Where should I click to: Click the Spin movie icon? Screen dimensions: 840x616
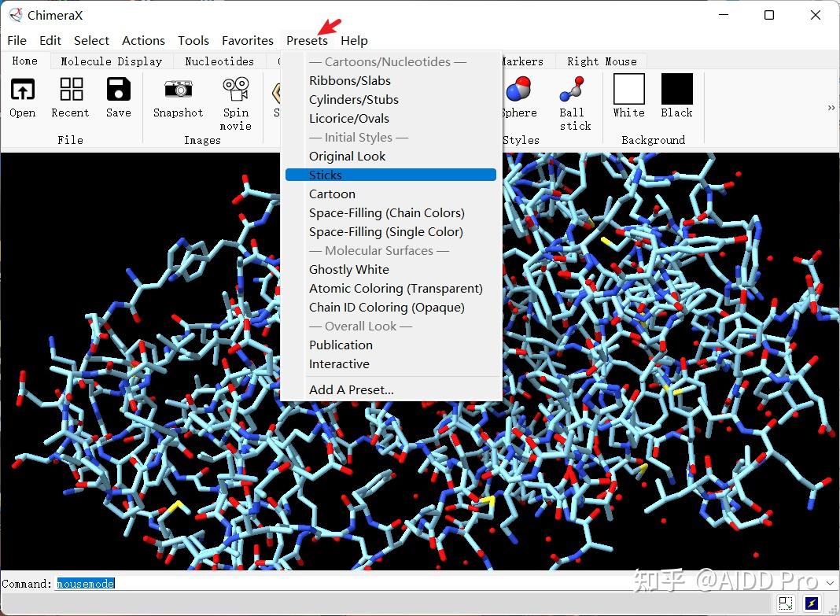click(x=235, y=90)
